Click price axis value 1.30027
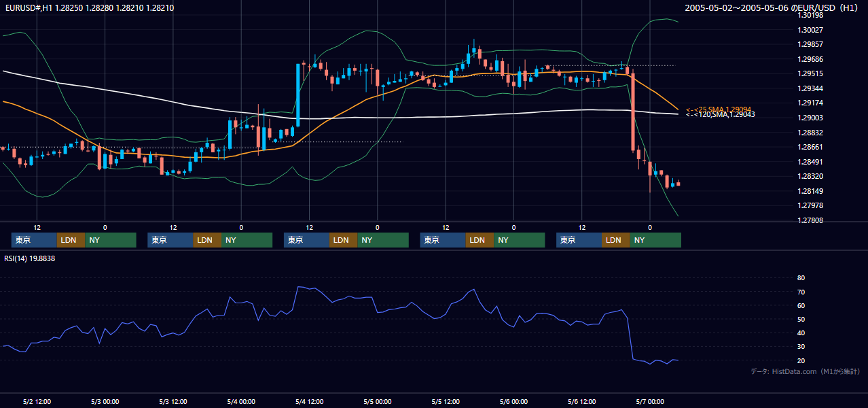 tap(810, 30)
